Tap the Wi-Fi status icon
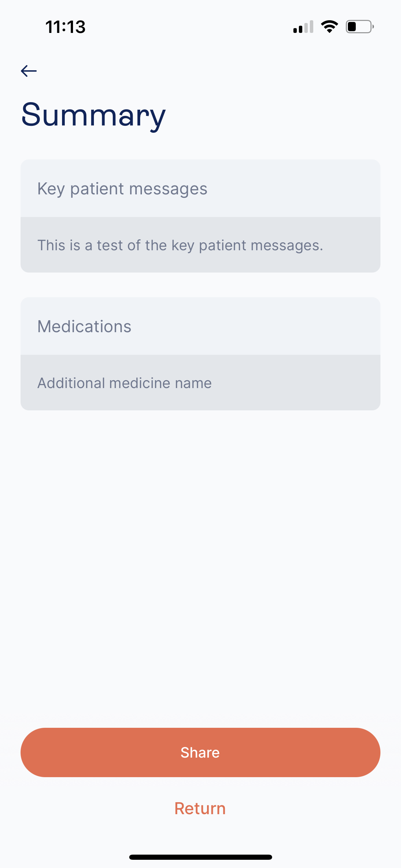The image size is (401, 868). (x=329, y=27)
